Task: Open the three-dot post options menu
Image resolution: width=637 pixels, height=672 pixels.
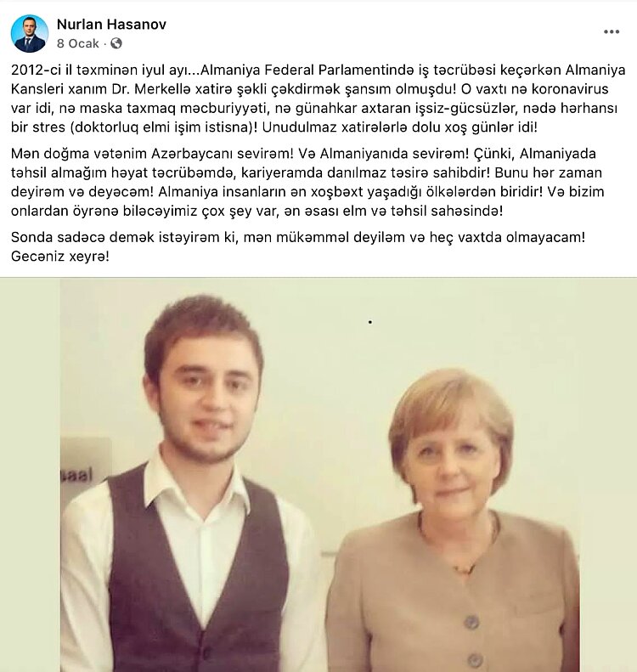Action: pos(612,31)
